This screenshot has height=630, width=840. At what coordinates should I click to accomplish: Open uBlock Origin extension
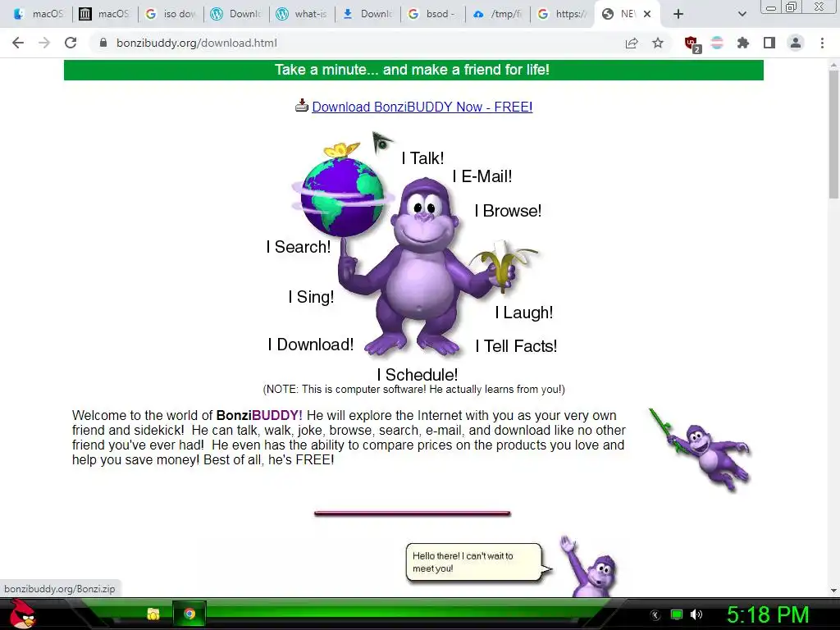(x=692, y=43)
